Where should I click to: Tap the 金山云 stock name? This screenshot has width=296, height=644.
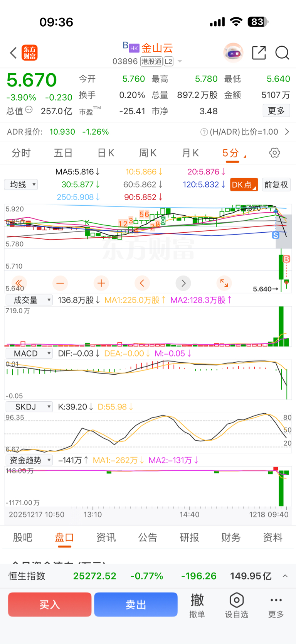157,48
